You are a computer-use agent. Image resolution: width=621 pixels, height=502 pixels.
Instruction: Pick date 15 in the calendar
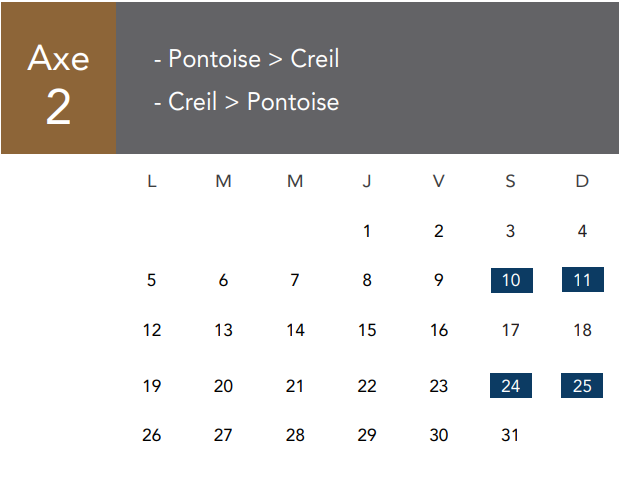367,330
